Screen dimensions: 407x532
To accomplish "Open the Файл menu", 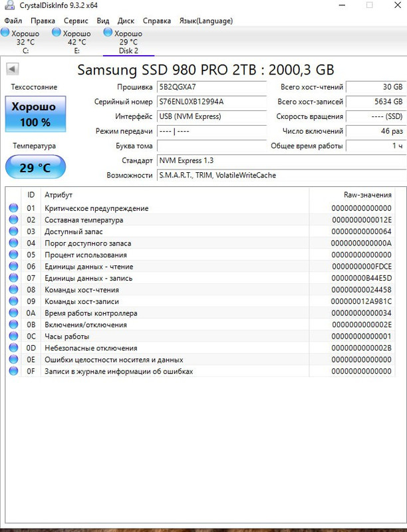I will click(13, 21).
